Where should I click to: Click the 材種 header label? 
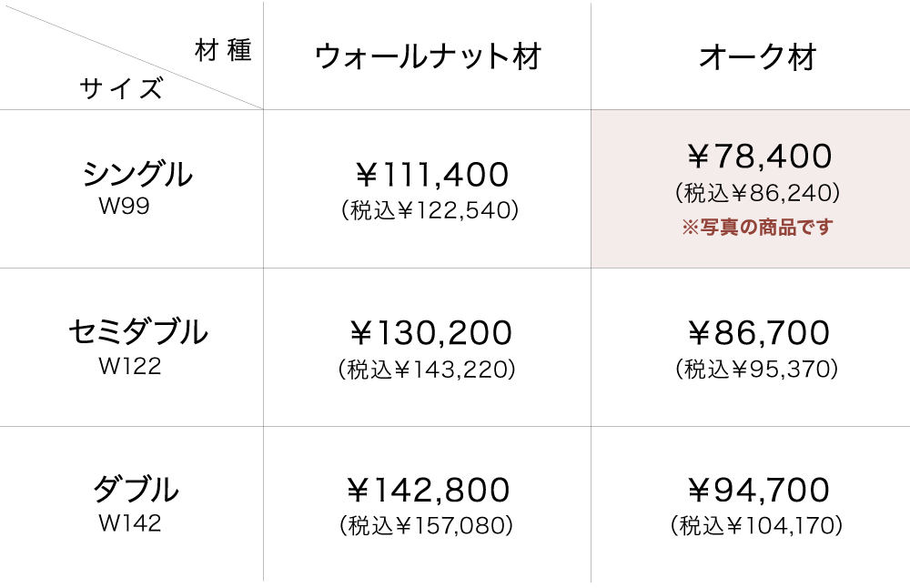pos(223,50)
